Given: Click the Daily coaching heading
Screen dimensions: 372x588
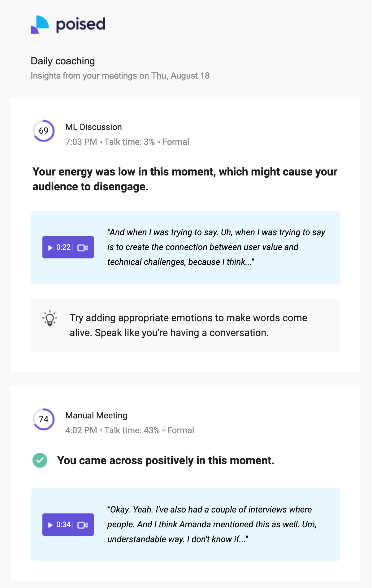Looking at the screenshot, I should tap(63, 61).
